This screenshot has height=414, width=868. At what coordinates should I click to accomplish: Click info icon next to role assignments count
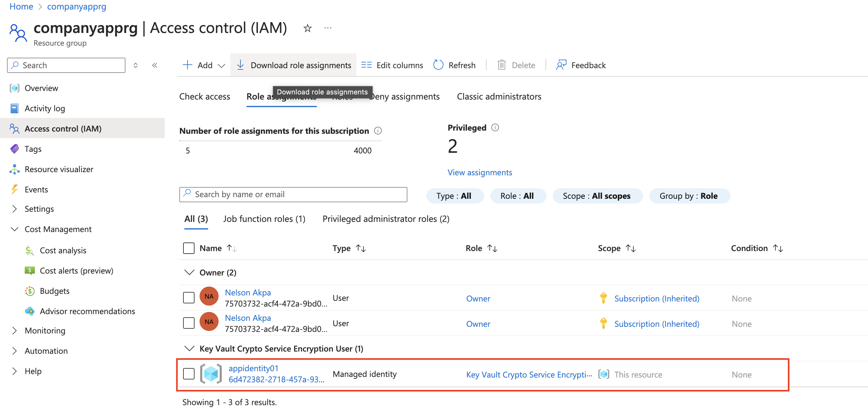[x=378, y=131]
